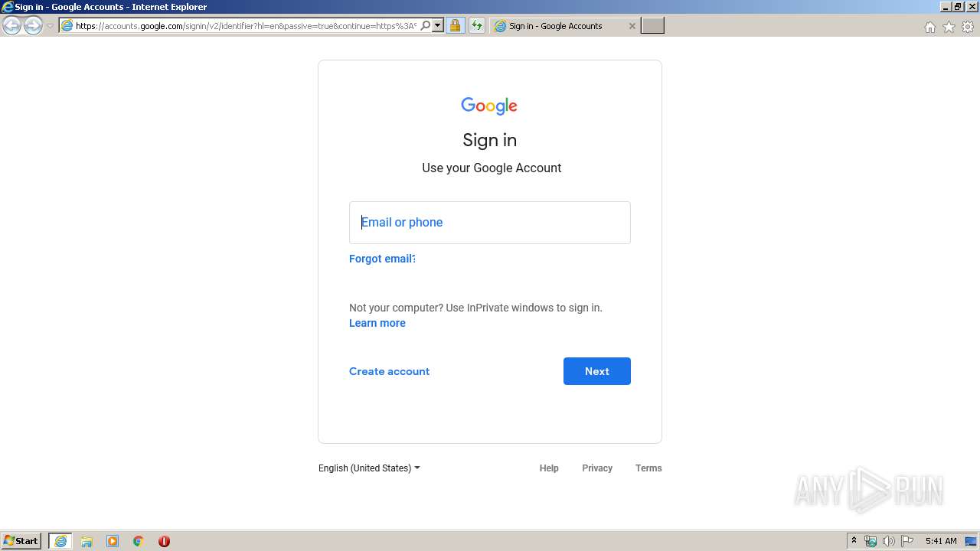Click the Create account link
Viewport: 980px width, 551px height.
click(389, 371)
